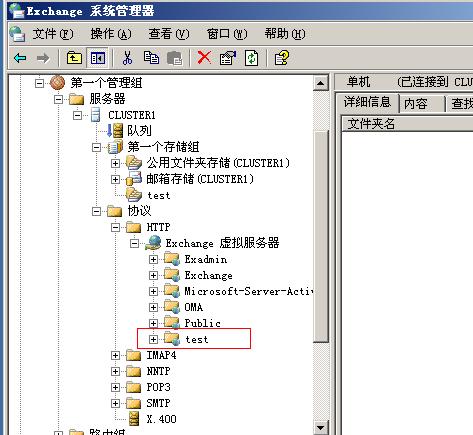Click the red Delete X icon
This screenshot has width=473, height=435.
[x=204, y=58]
